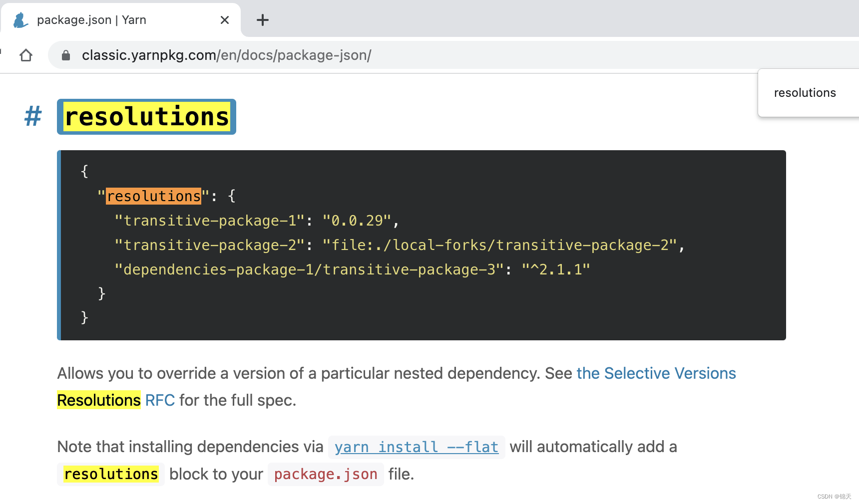Click the Yarn cat favicon
The image size is (859, 504).
[x=20, y=20]
